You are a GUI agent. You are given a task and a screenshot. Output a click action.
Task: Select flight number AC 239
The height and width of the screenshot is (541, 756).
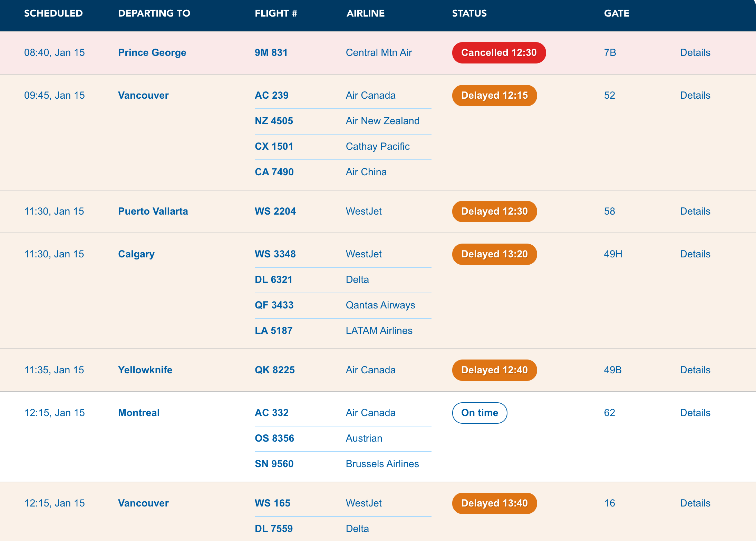[271, 95]
